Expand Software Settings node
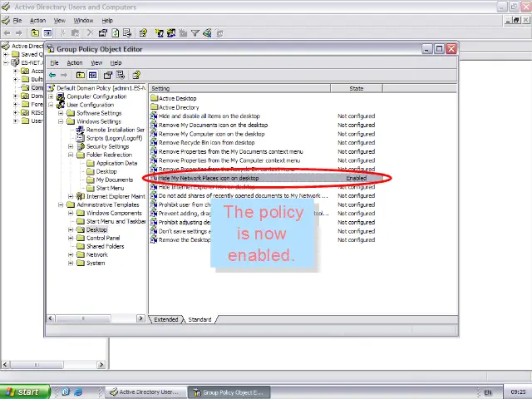532x399 pixels. (61, 113)
